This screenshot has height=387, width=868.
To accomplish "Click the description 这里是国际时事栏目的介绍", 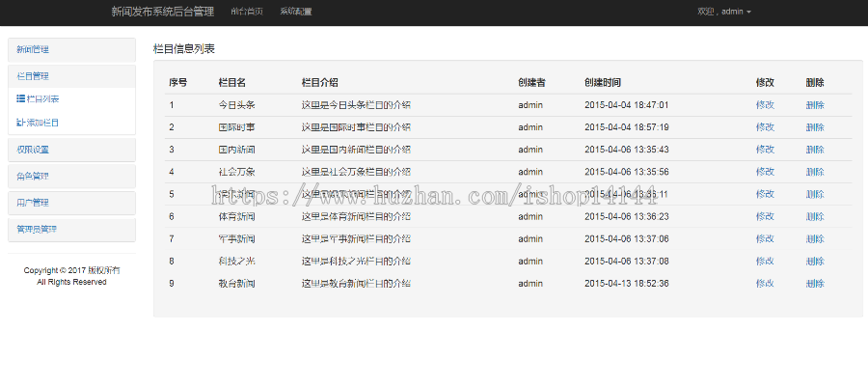I will [x=356, y=127].
